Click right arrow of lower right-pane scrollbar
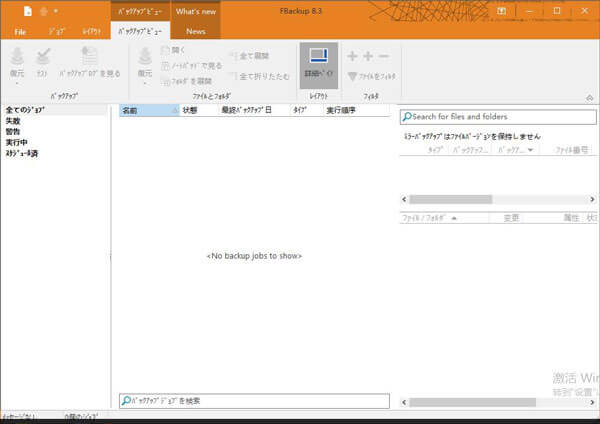The width and height of the screenshot is (600, 424). pos(592,402)
